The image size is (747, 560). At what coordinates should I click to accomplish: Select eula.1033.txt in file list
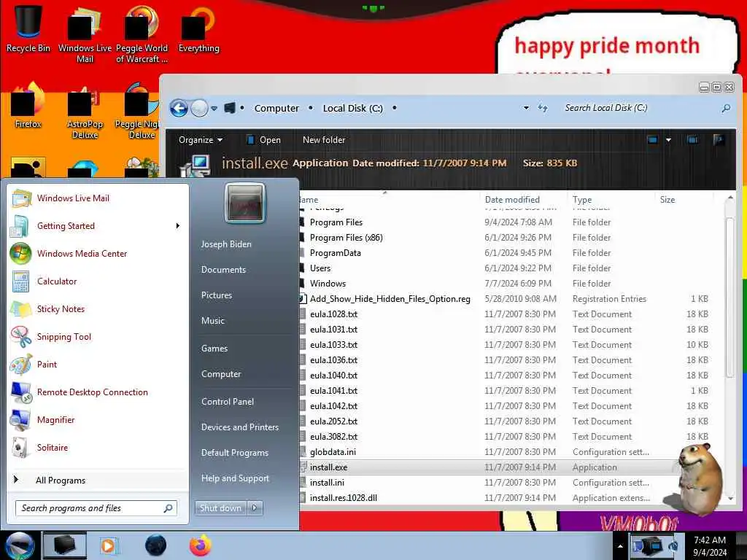click(333, 345)
